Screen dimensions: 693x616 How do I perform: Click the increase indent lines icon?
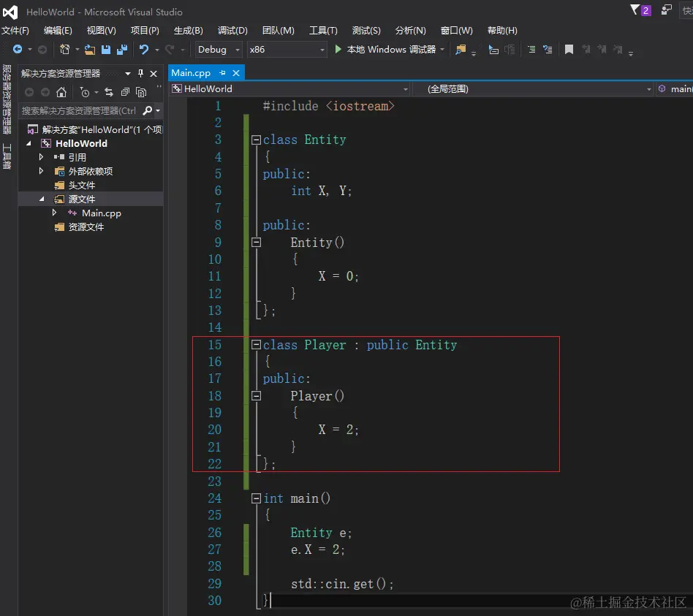[x=531, y=50]
